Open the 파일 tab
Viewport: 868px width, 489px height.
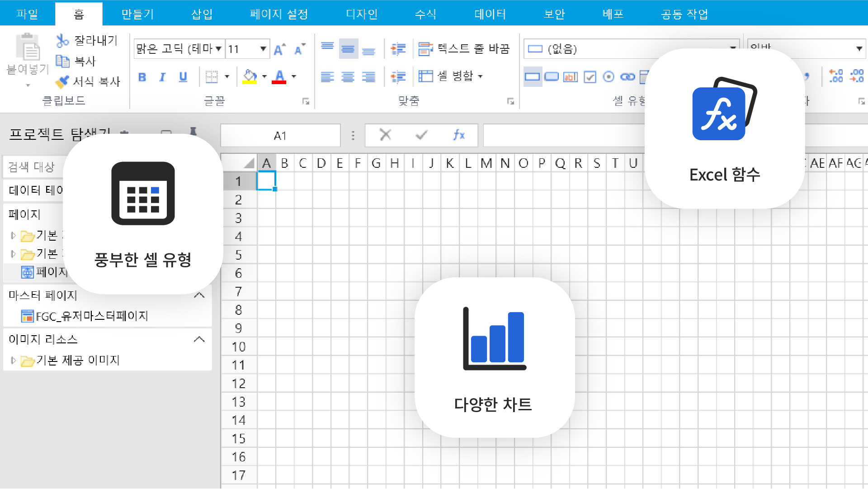27,14
